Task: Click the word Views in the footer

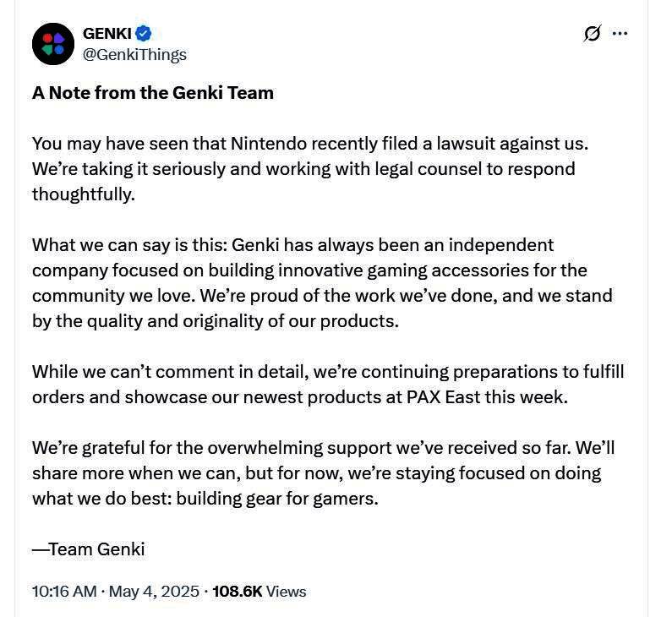Action: click(286, 591)
